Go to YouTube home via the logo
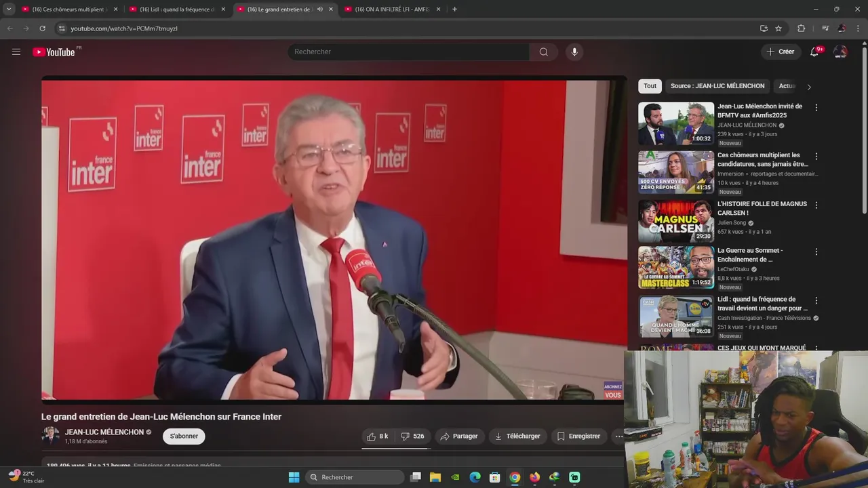Viewport: 868px width, 488px height. point(54,52)
